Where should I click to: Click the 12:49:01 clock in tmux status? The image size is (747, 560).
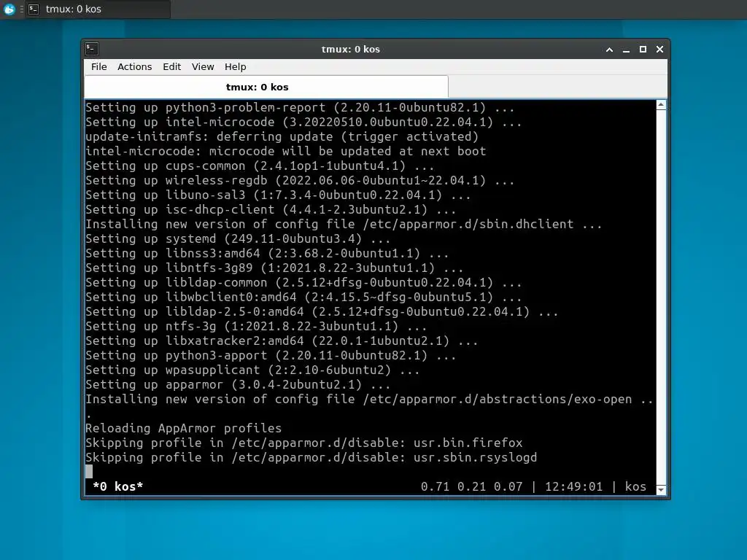pos(573,486)
